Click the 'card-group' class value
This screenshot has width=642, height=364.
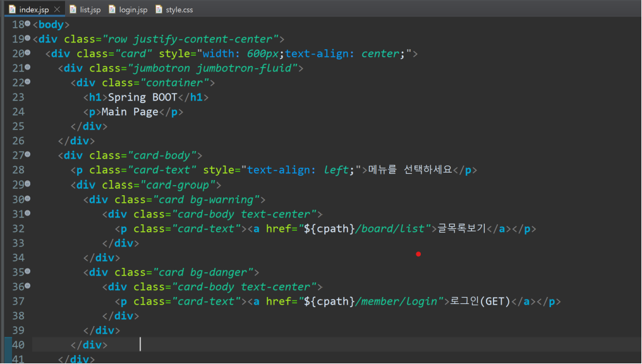178,185
